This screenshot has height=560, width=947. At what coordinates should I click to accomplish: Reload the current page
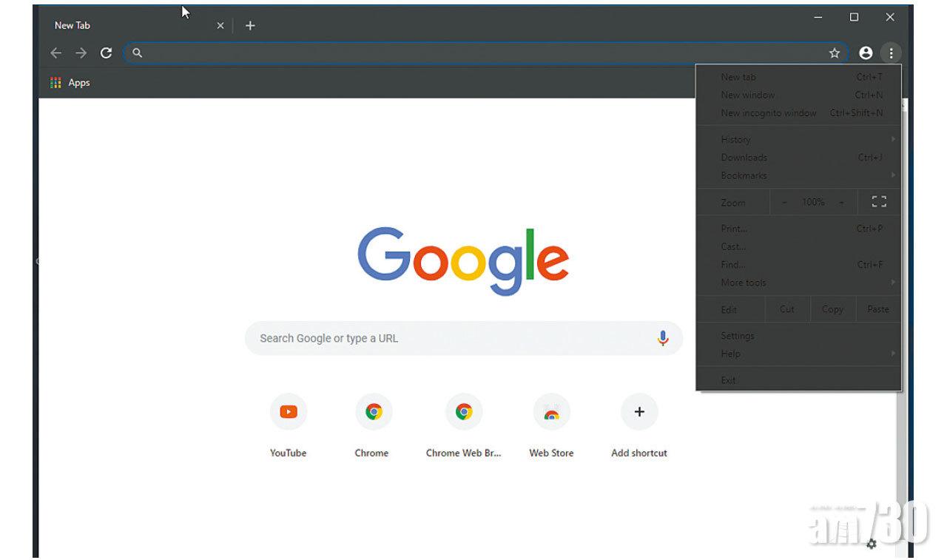[106, 53]
